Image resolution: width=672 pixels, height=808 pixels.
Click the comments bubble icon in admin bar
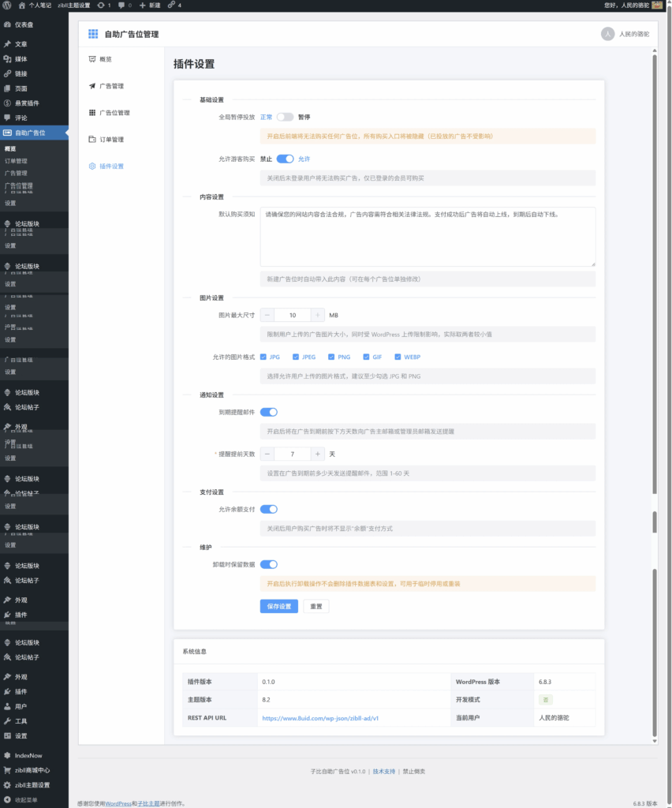pos(121,5)
